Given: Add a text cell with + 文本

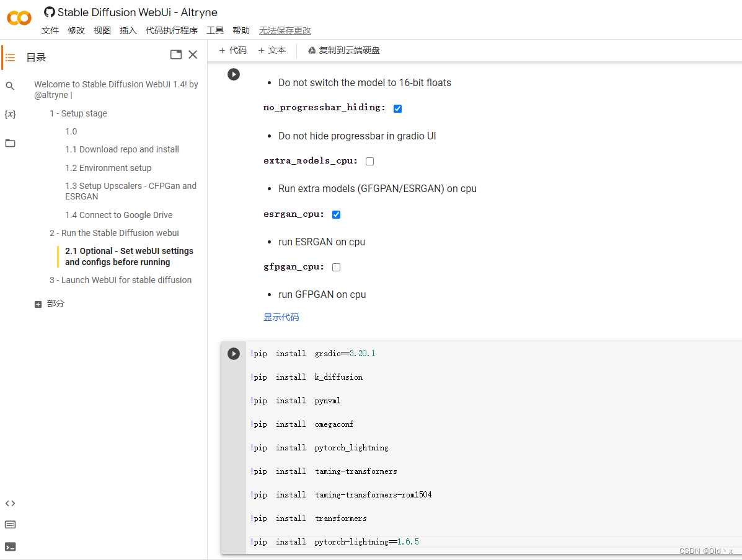Looking at the screenshot, I should pyautogui.click(x=272, y=51).
